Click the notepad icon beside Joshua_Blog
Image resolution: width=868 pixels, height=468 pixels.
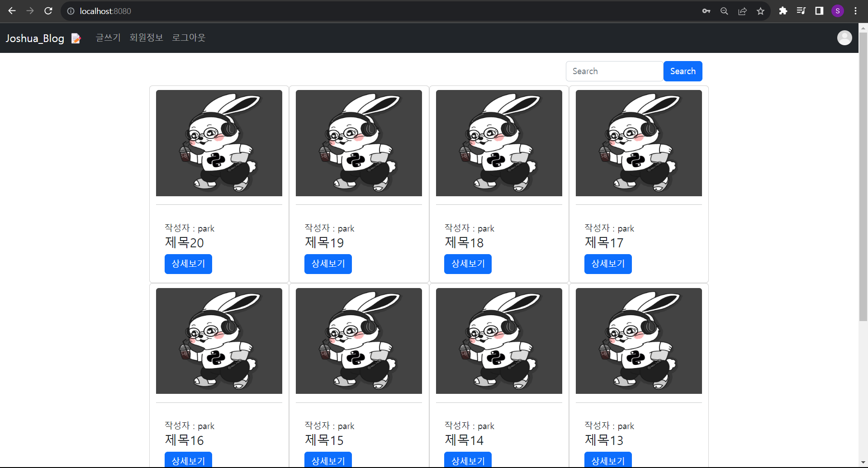coord(76,38)
